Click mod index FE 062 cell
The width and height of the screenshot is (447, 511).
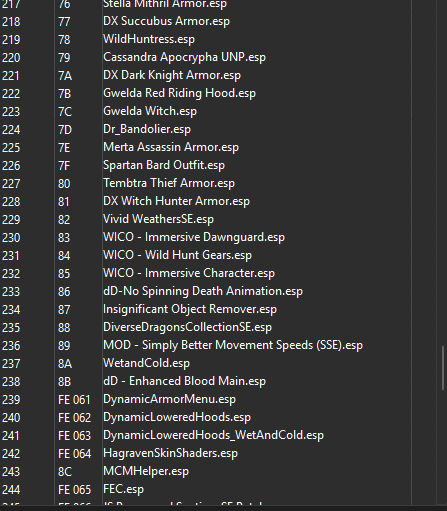(x=74, y=417)
